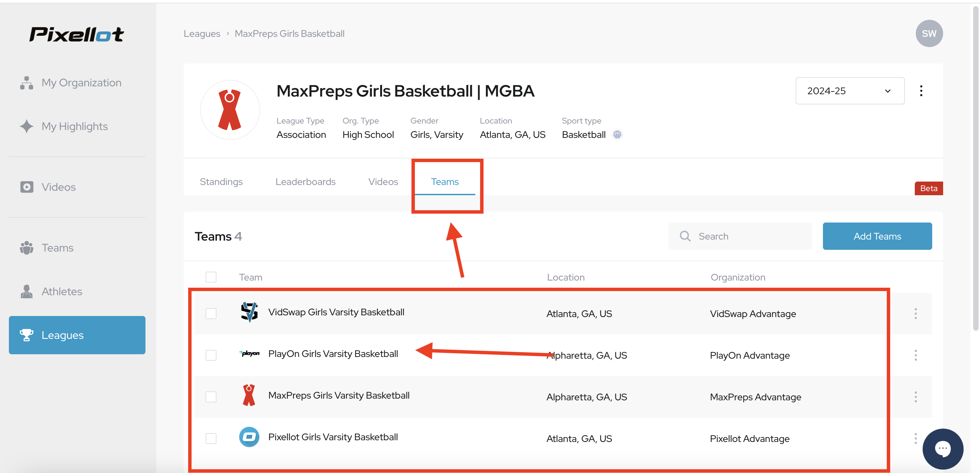Switch to the Leaderboards tab
The image size is (980, 473).
305,182
